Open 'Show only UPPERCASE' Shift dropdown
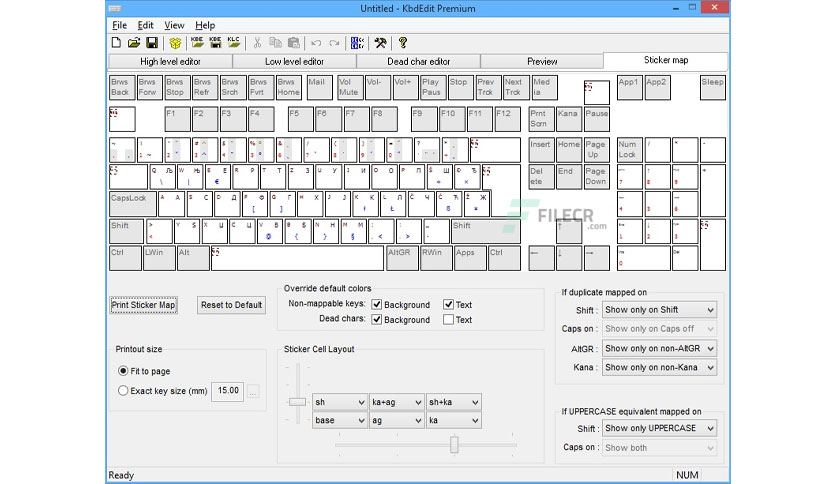 [x=659, y=428]
